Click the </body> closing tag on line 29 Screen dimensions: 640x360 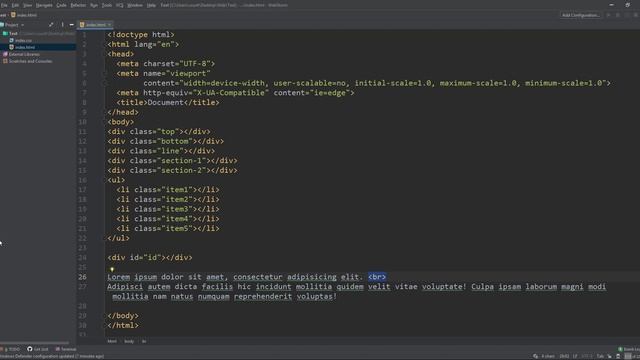coord(123,316)
